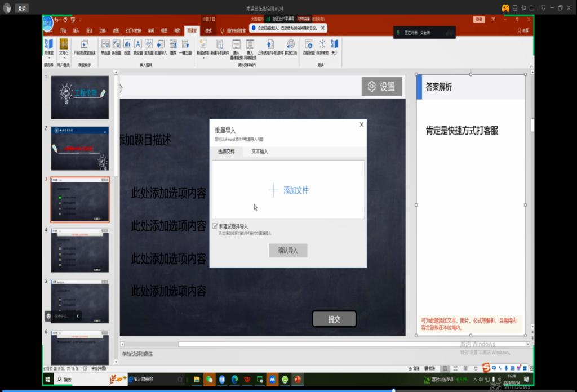Insert a network video (插入网络视频)
This screenshot has height=392, width=577.
pos(250,49)
